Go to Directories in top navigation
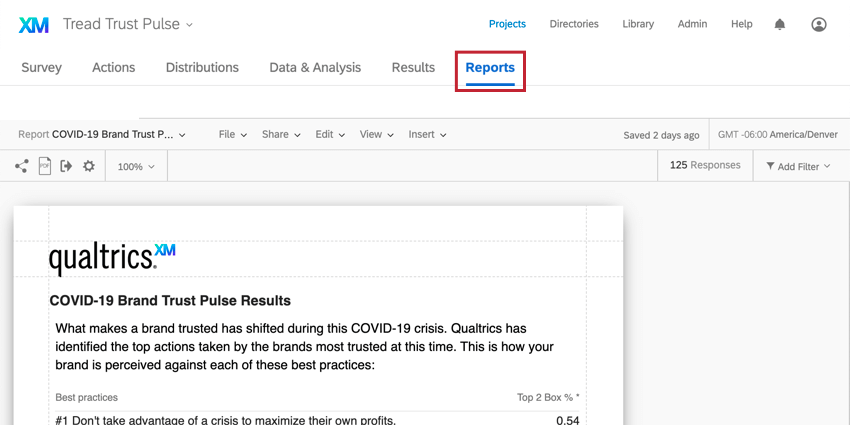This screenshot has width=850, height=425. [574, 24]
